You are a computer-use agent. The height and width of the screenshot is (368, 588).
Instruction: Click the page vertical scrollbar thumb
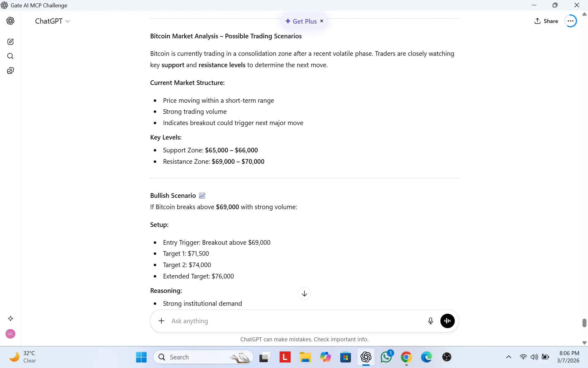(x=584, y=323)
